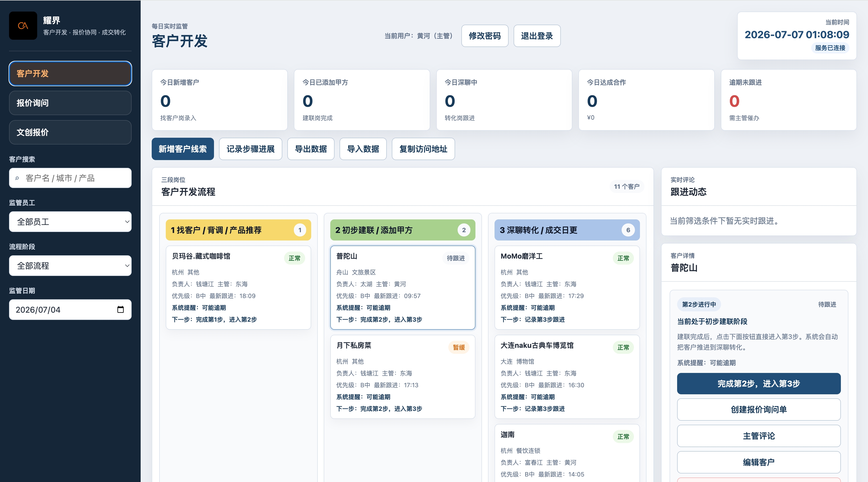Click 修改密码 button

click(484, 36)
